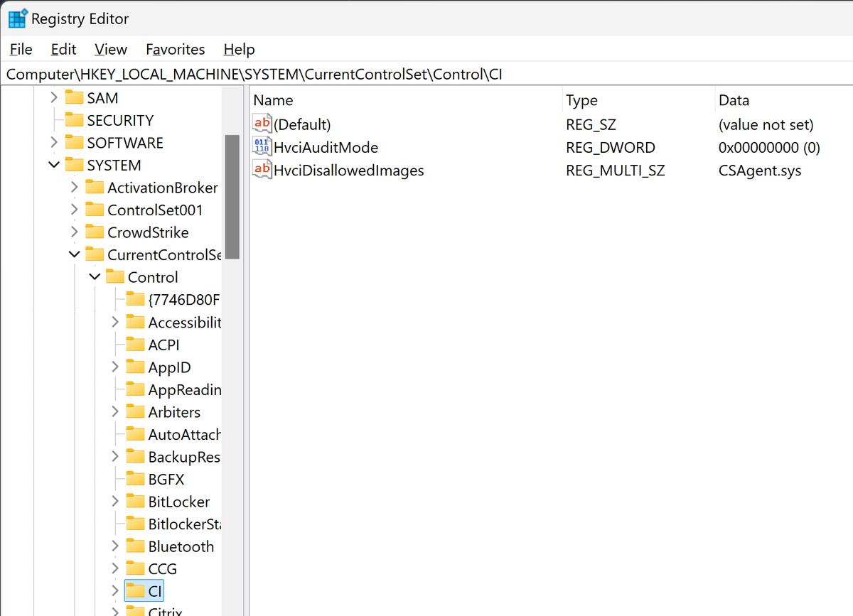Expand the ControlSet001 key
The width and height of the screenshot is (853, 616).
[75, 210]
